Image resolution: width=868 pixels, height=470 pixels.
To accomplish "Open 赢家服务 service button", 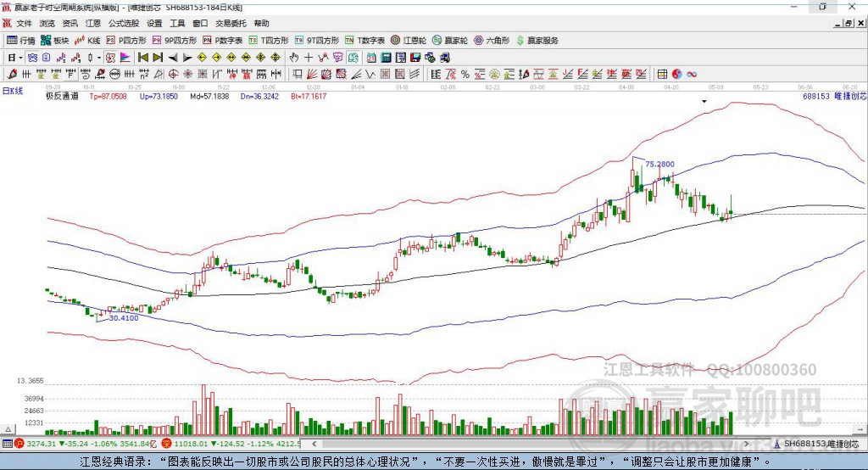I will coord(537,41).
